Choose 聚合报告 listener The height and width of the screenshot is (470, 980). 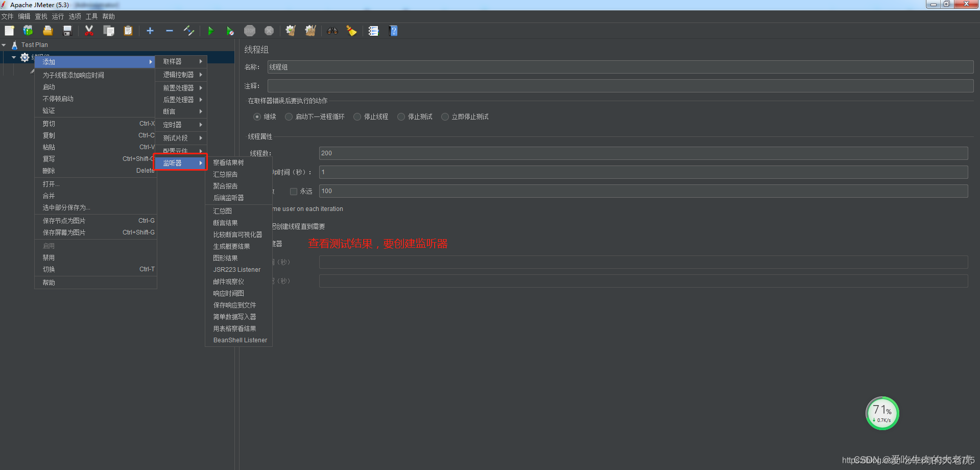point(238,186)
